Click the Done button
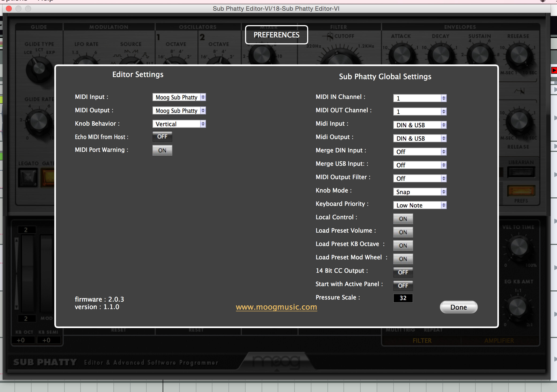 [x=459, y=307]
